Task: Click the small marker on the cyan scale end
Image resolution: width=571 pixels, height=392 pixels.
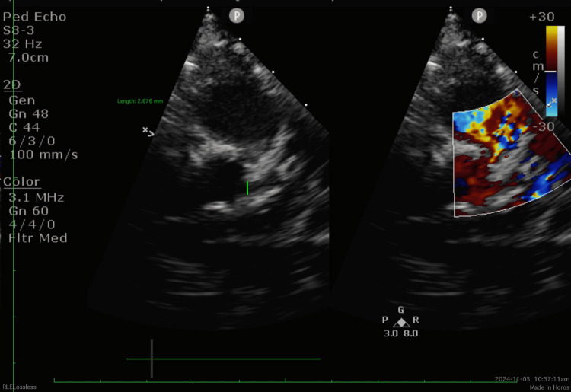Action: (552, 102)
